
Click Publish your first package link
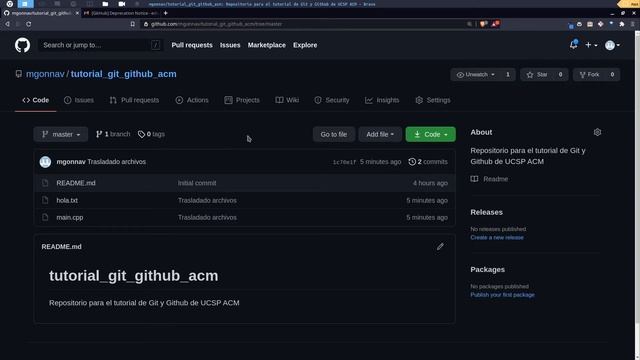click(x=502, y=295)
